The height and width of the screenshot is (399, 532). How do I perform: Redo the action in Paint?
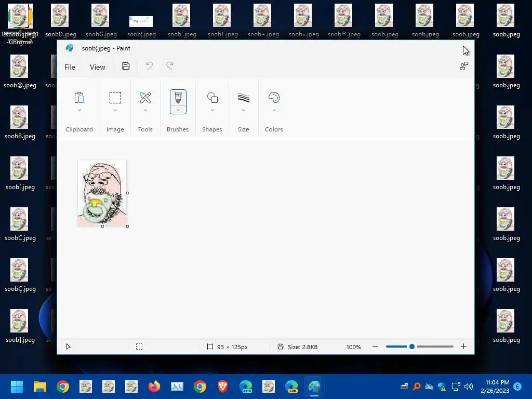coord(170,66)
